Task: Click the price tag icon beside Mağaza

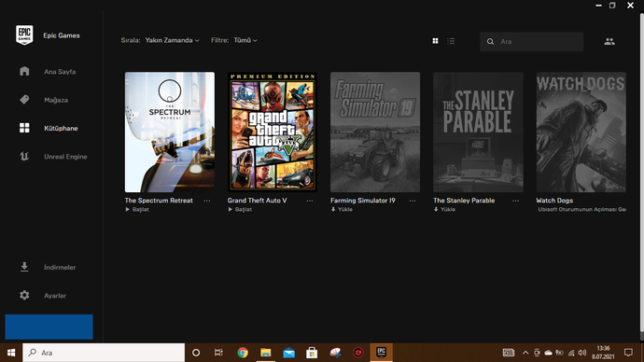Action: pyautogui.click(x=24, y=99)
